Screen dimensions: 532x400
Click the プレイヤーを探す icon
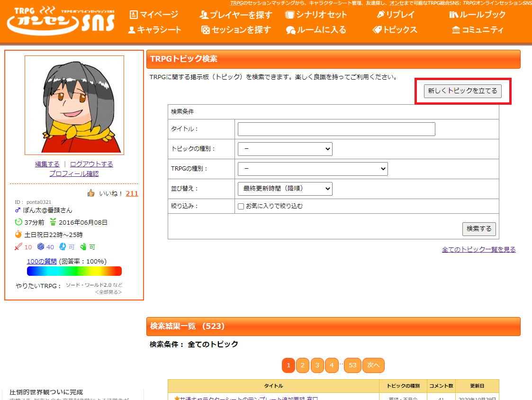(204, 15)
